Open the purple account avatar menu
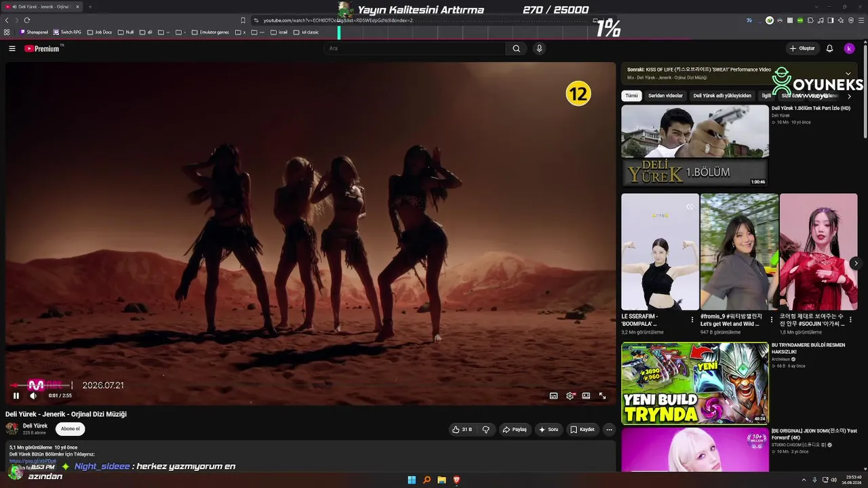This screenshot has width=868, height=488. (x=849, y=49)
